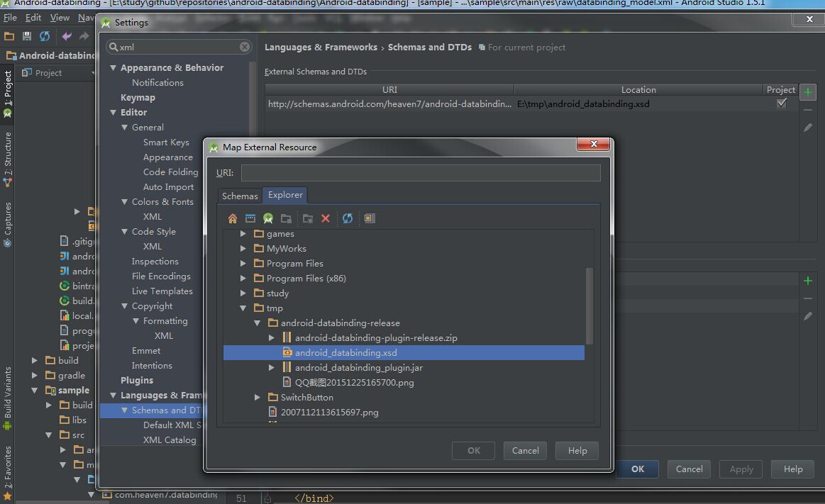Expand android-databinding-plugin-release.zip archive

(272, 337)
